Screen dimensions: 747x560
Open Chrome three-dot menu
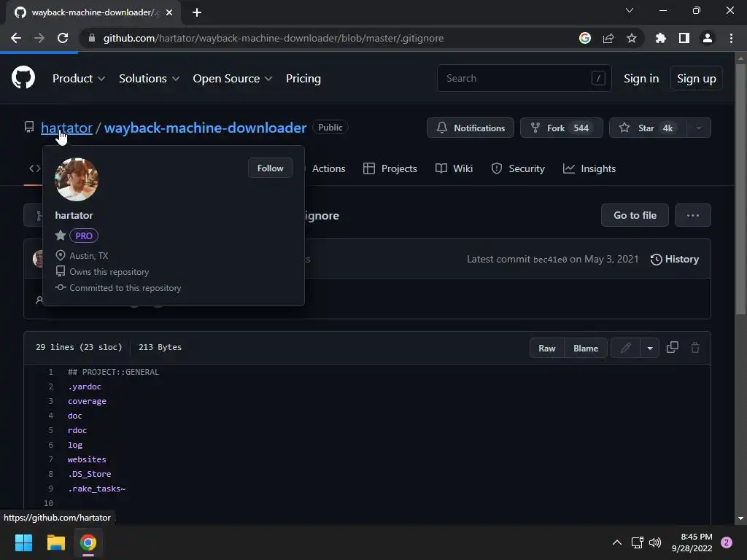coord(731,38)
